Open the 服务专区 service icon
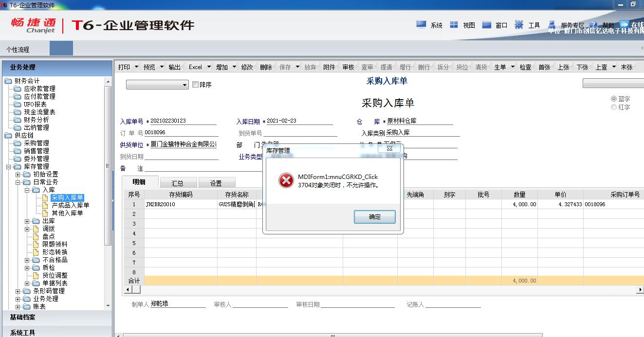 pyautogui.click(x=552, y=24)
